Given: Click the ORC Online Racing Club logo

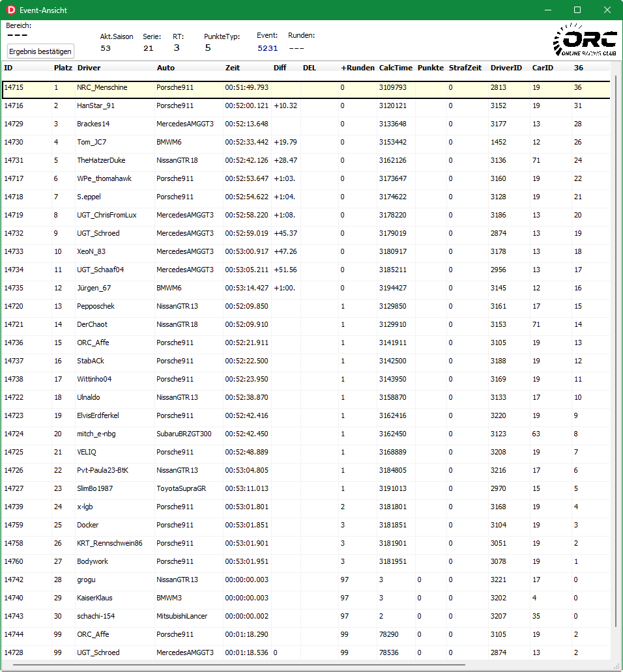Looking at the screenshot, I should 584,40.
